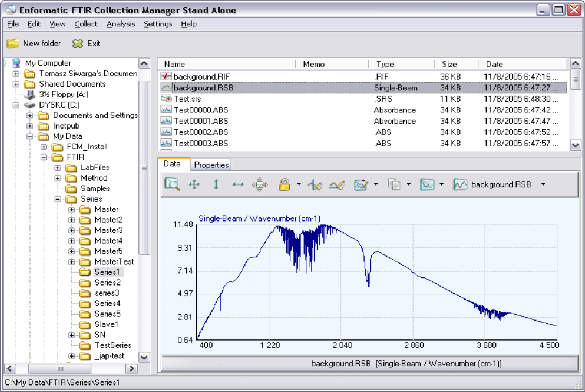The image size is (585, 392).
Task: Click the copy pages icon in chart toolbar
Action: coord(394,185)
